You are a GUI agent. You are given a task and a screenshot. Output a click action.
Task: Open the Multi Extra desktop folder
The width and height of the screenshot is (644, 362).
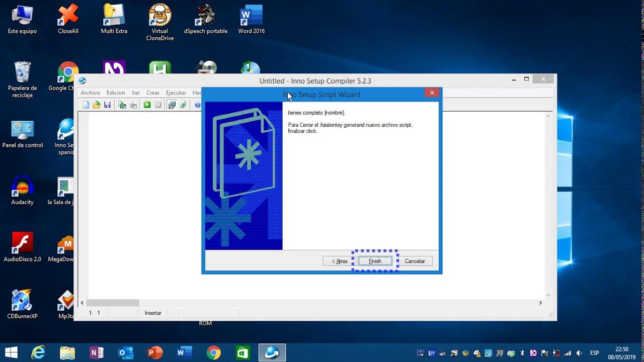pos(114,20)
